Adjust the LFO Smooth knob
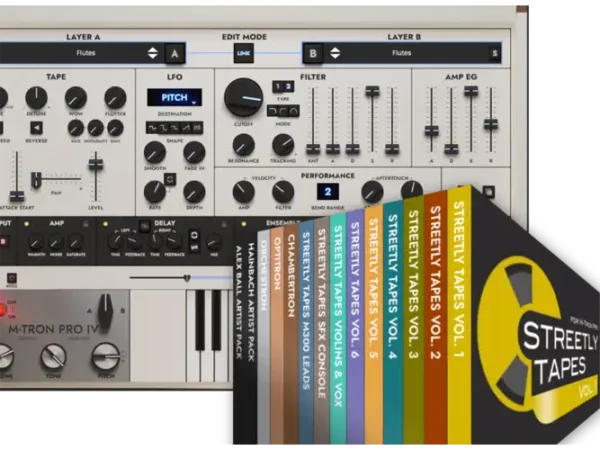 [x=155, y=152]
